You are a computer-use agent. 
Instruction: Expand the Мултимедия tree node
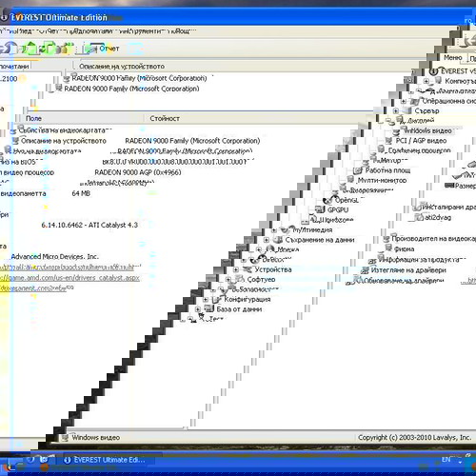pos(274,230)
